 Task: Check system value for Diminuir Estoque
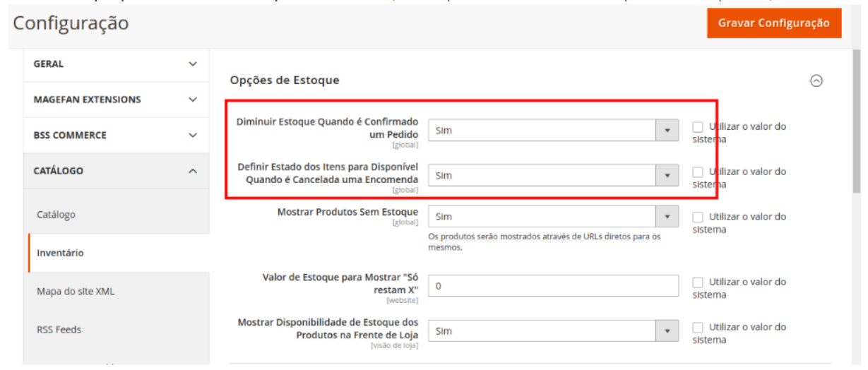tap(698, 127)
